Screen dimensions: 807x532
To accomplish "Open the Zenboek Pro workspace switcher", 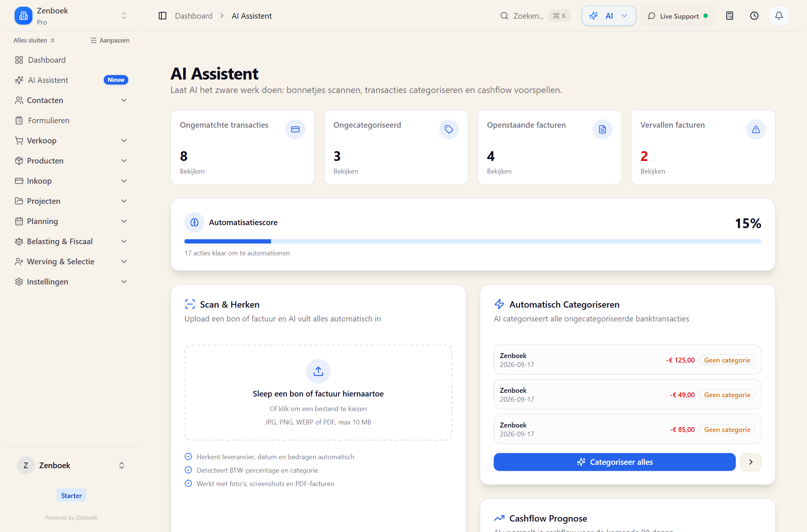I will click(x=71, y=16).
